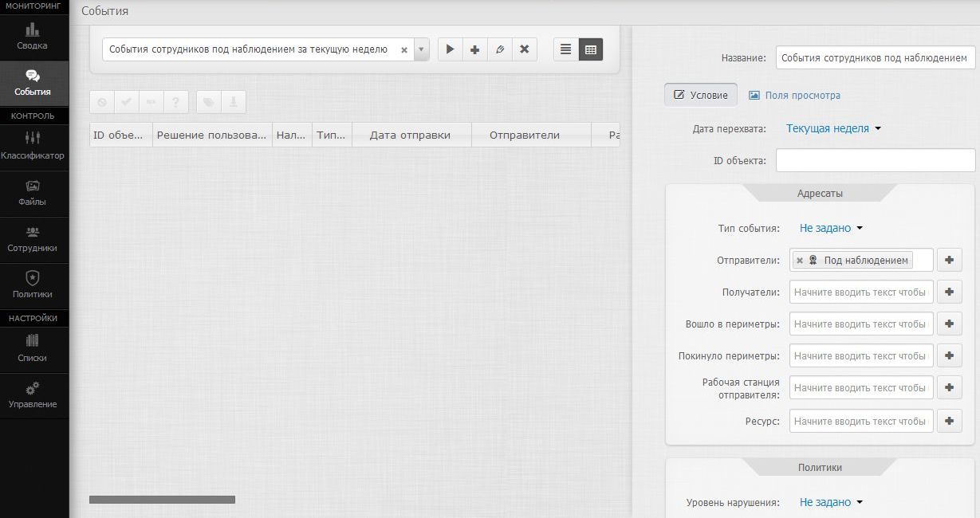980x518 pixels.
Task: Open the Сотрудники section
Action: pyautogui.click(x=33, y=239)
